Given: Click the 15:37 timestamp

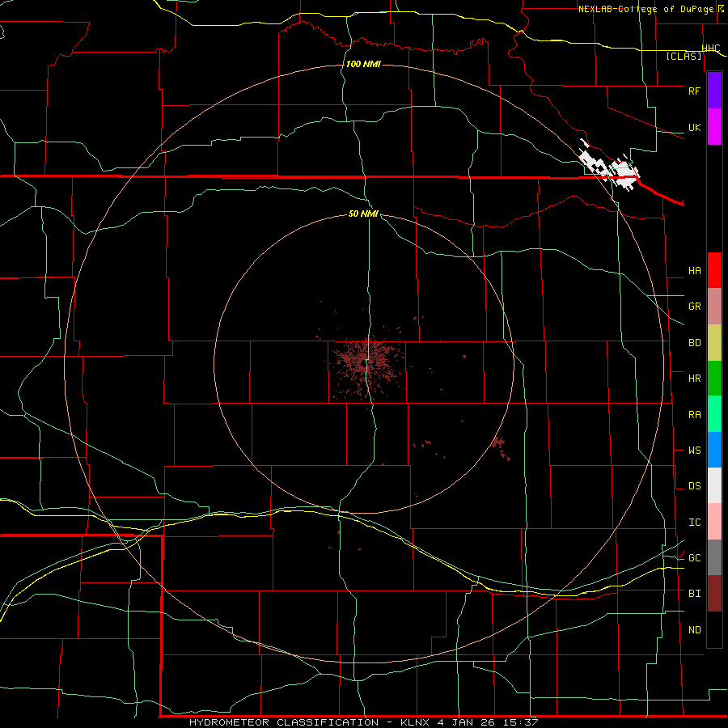Looking at the screenshot, I should click(x=519, y=722).
